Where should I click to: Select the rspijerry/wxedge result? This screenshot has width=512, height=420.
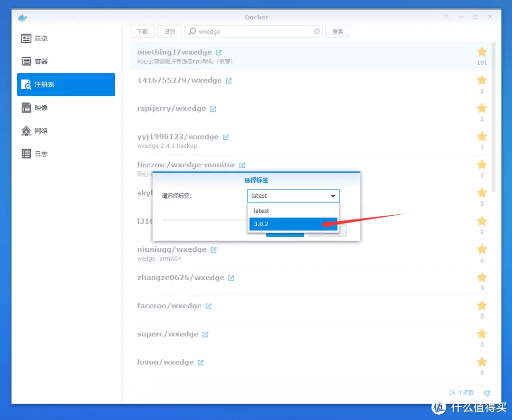(310, 112)
